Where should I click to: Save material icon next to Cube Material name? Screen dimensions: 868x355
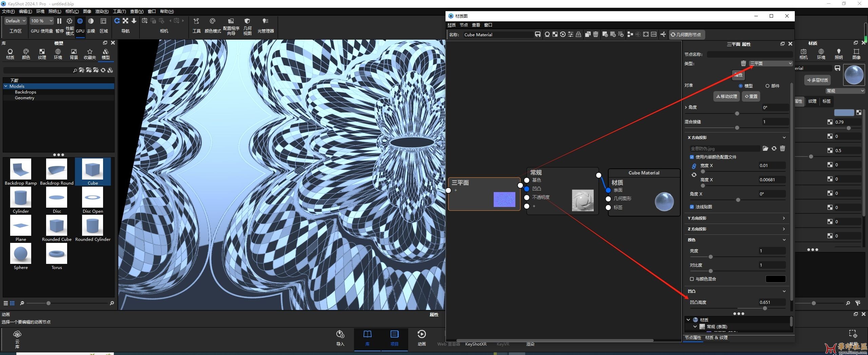pyautogui.click(x=538, y=35)
